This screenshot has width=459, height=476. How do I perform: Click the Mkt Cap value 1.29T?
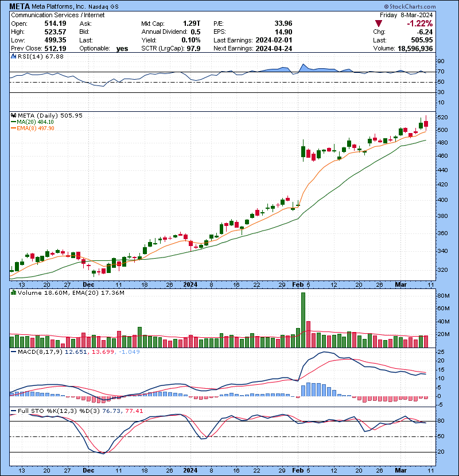192,24
